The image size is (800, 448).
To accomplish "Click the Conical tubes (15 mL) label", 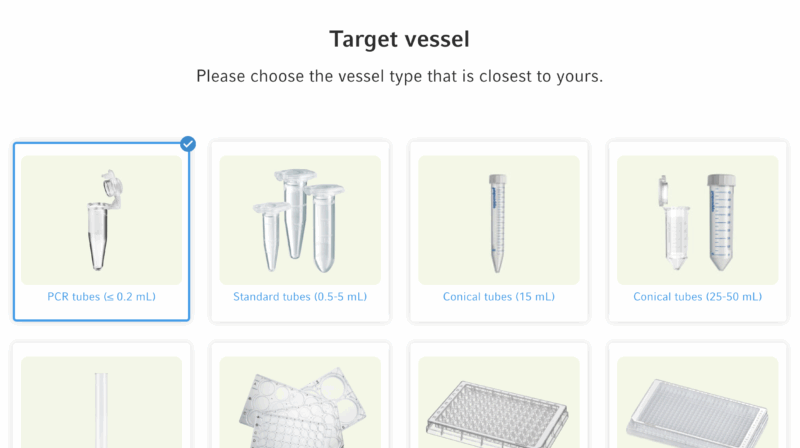I will pyautogui.click(x=499, y=296).
